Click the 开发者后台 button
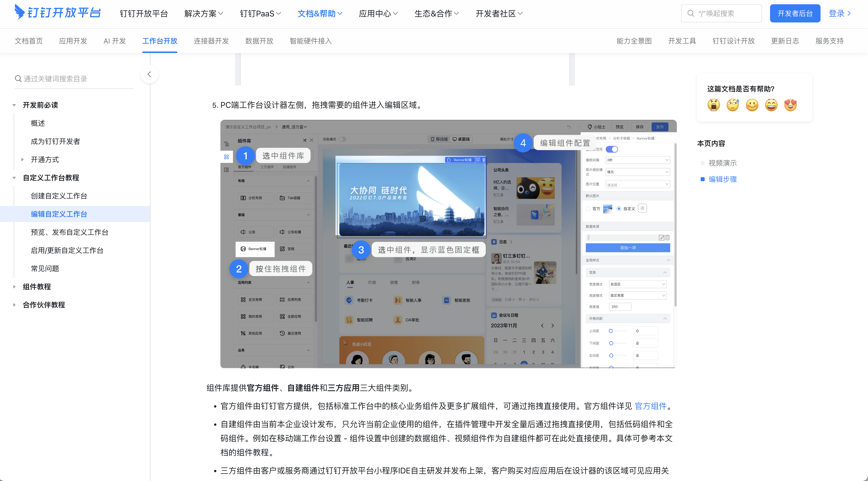This screenshot has height=481, width=868. click(x=795, y=13)
